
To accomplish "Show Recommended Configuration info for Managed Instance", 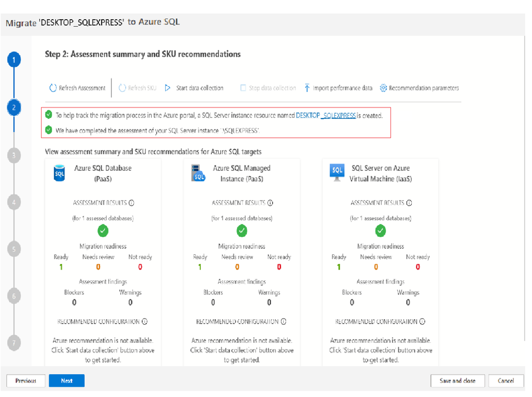I will 284,322.
